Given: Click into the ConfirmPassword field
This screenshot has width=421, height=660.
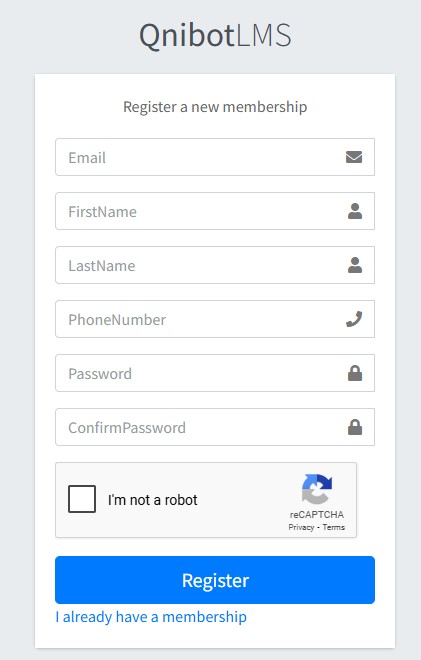Looking at the screenshot, I should point(215,427).
